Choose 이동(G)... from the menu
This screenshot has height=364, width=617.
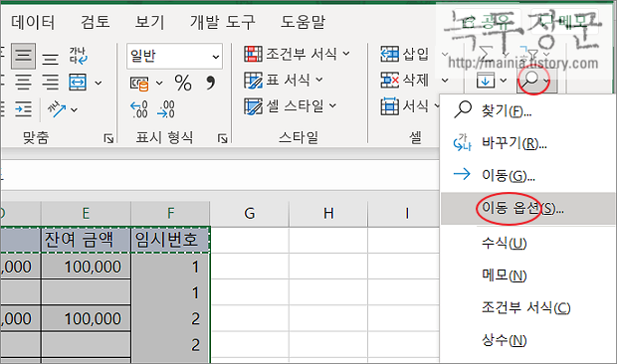(x=527, y=175)
